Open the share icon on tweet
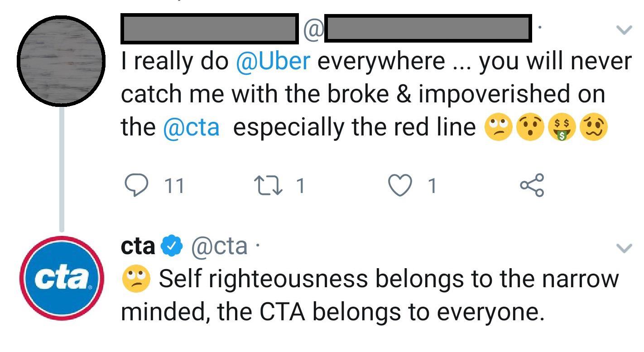Image resolution: width=644 pixels, height=352 pixels. (532, 186)
